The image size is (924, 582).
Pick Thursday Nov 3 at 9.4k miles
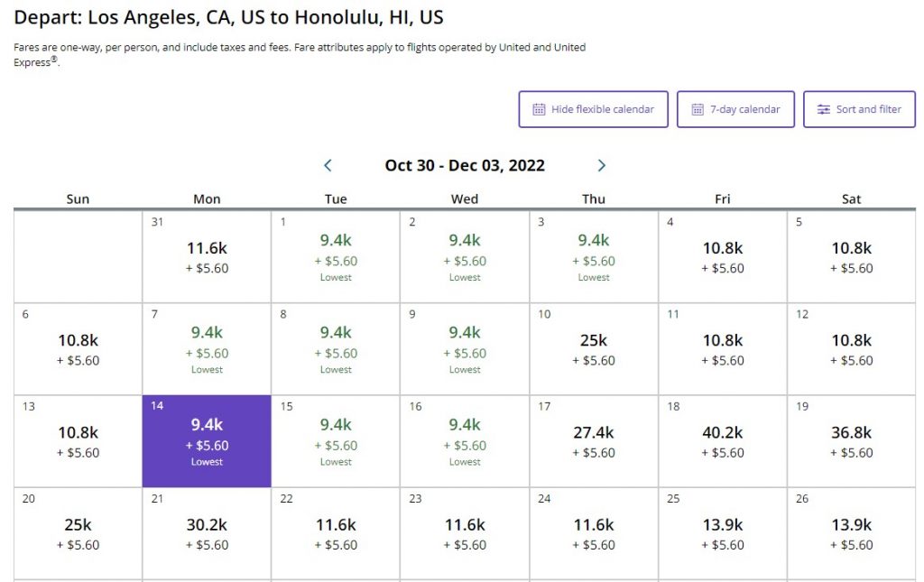[594, 256]
